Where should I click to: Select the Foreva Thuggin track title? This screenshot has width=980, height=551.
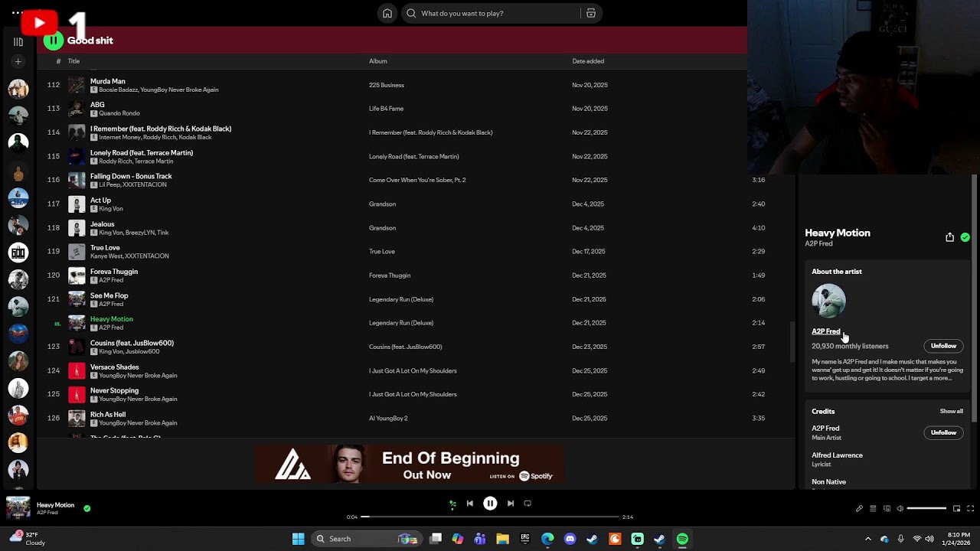coord(114,272)
